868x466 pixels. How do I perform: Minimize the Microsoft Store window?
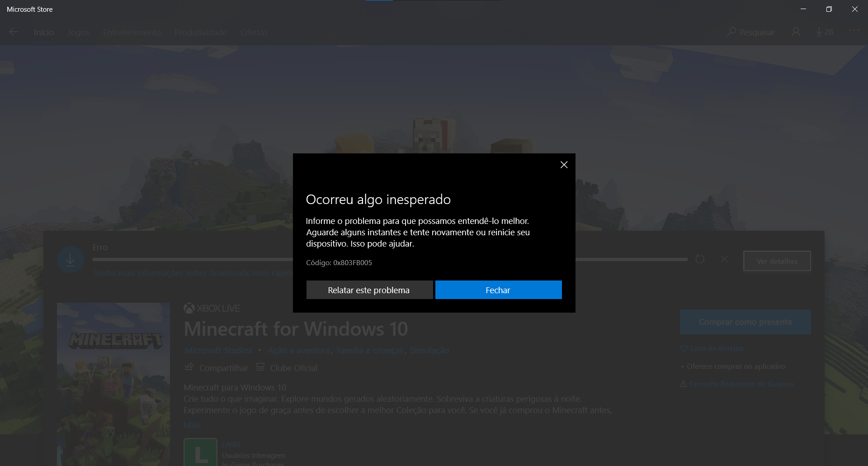pos(803,9)
